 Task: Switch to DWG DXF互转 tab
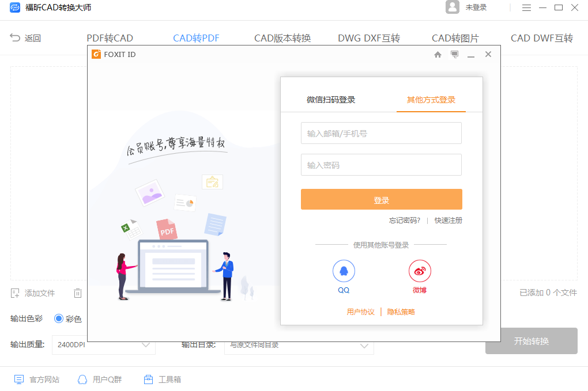[369, 38]
